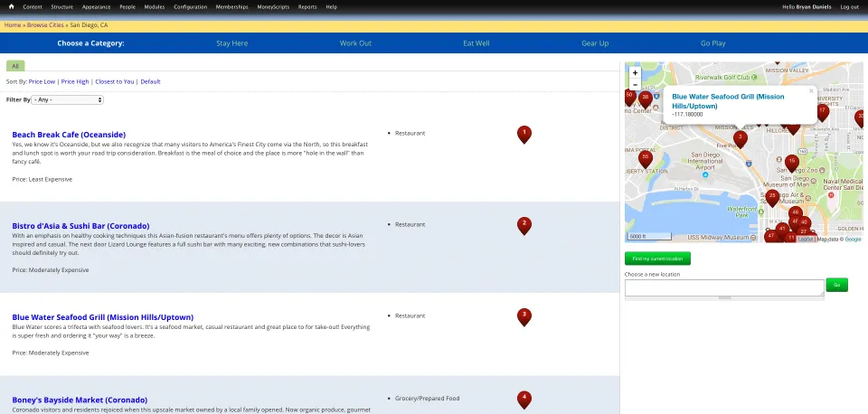868x414 pixels.
Task: Sort listings by Price High
Action: pos(75,81)
